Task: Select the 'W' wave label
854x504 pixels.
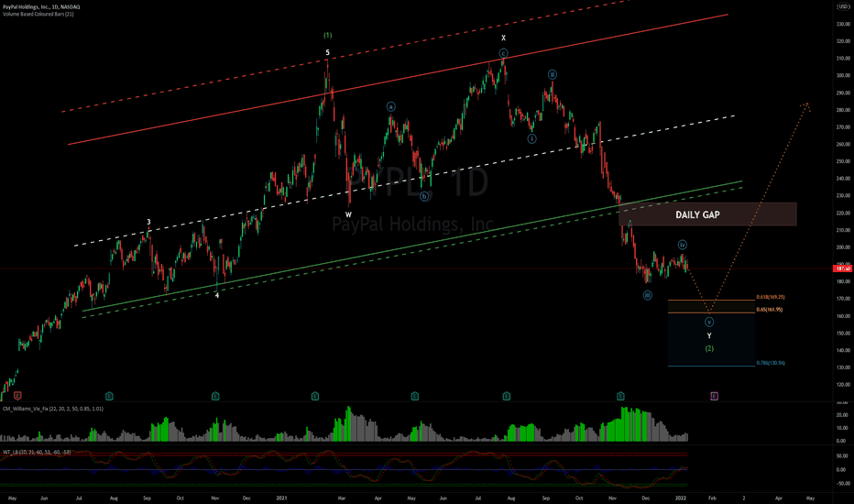Action: (x=348, y=214)
